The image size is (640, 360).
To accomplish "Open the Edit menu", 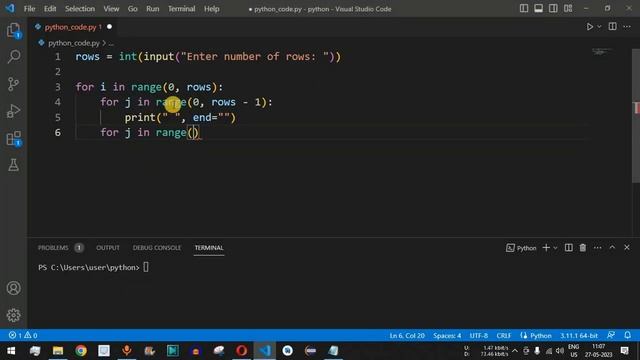I will coord(50,9).
